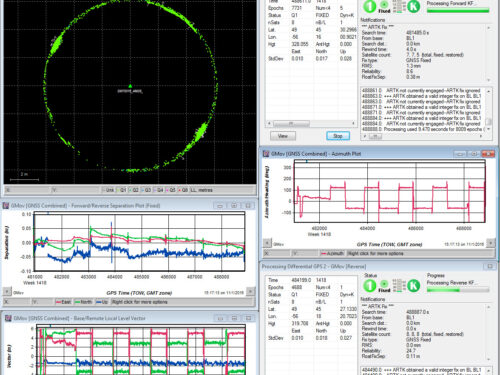Click the green K kinematic icon in reverse processing
The width and height of the screenshot is (500, 375).
point(414,286)
